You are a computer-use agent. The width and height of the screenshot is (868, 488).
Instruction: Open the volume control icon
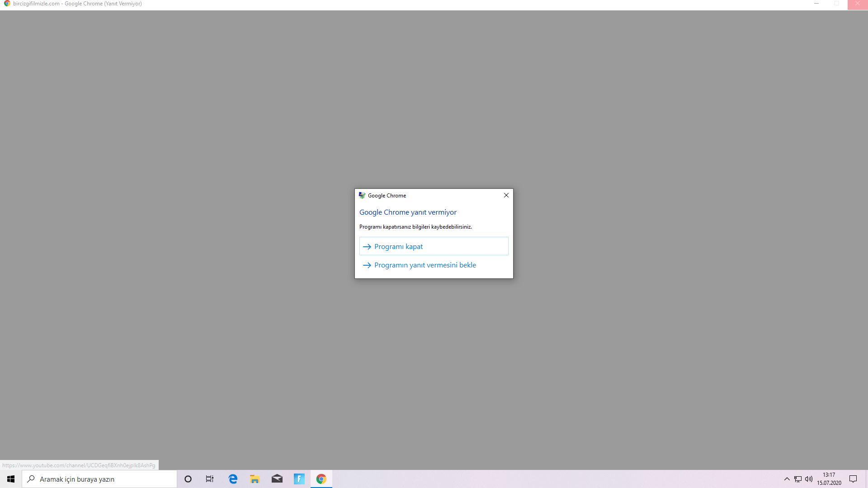coord(809,479)
